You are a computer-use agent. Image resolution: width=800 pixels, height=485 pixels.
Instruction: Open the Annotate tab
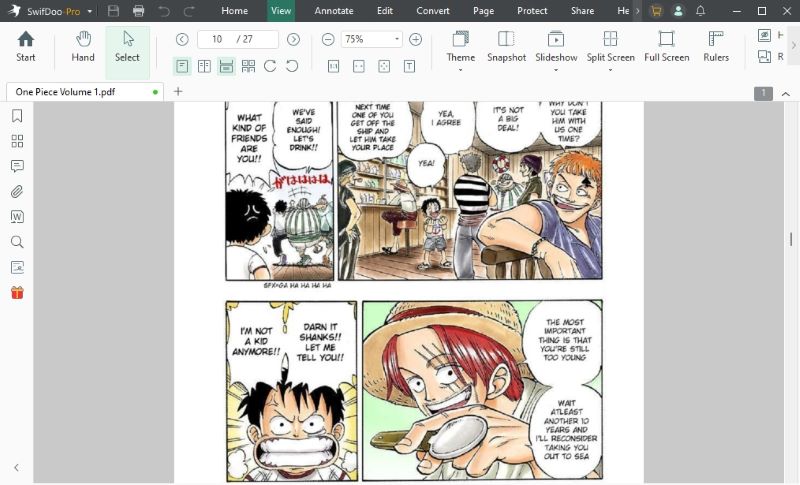point(333,11)
